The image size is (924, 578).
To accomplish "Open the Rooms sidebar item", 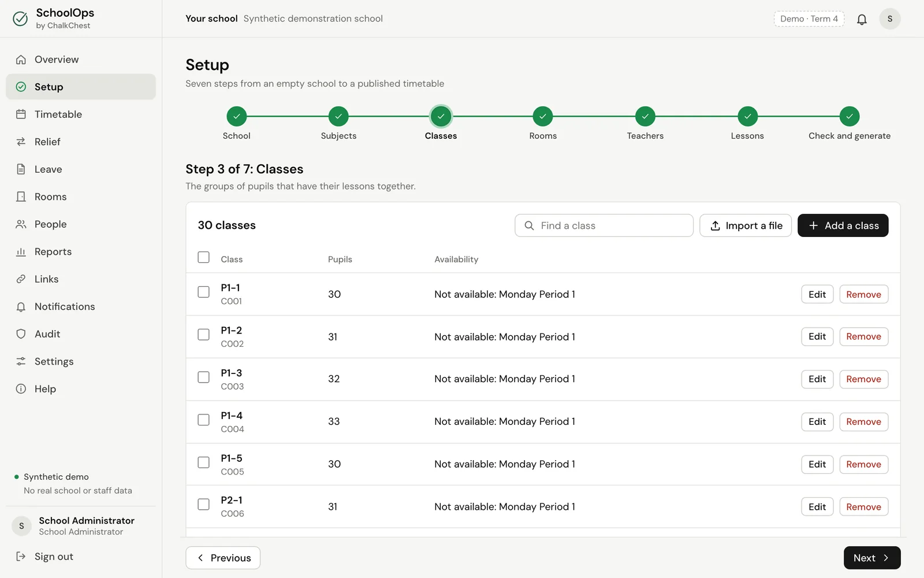I will [x=81, y=197].
